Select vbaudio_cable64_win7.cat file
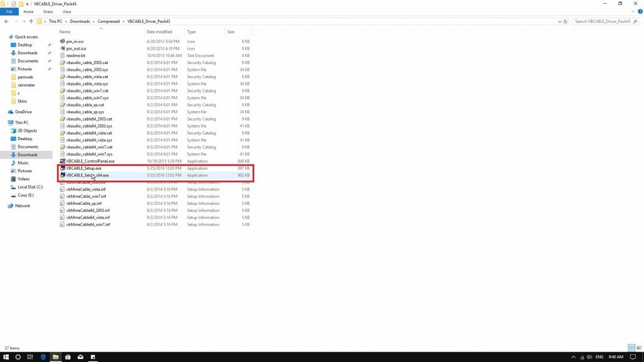Screen dimensions: 644x362 [x=89, y=147]
